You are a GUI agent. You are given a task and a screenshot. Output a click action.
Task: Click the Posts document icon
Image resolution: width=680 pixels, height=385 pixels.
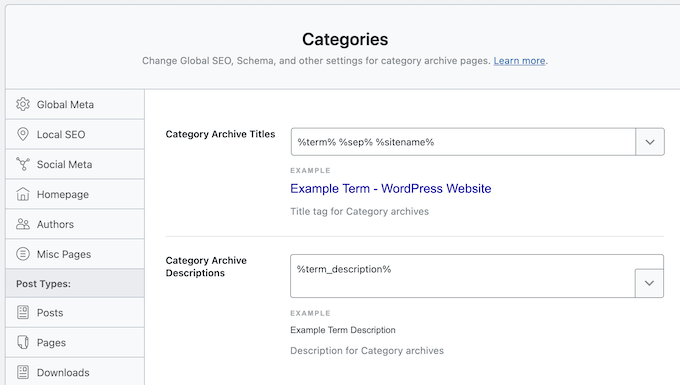[x=23, y=312]
